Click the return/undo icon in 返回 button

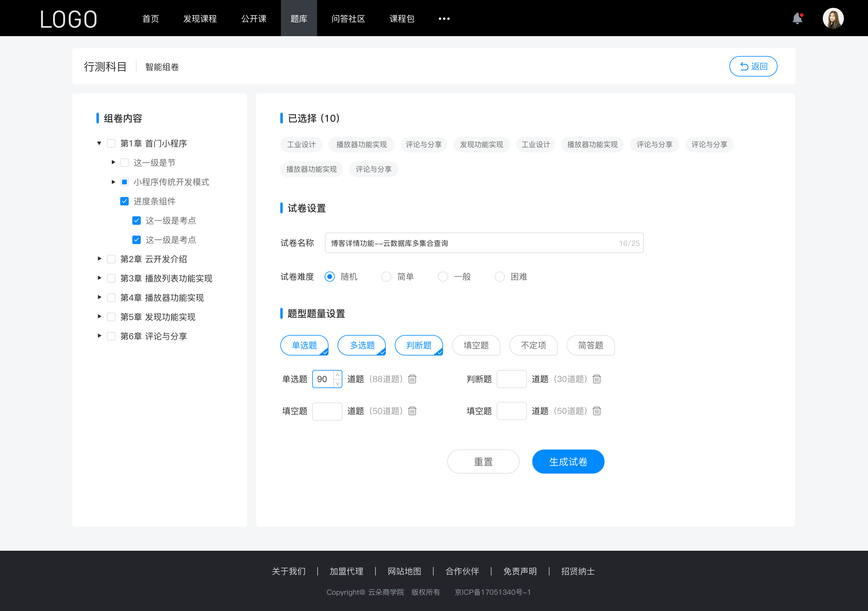(742, 65)
